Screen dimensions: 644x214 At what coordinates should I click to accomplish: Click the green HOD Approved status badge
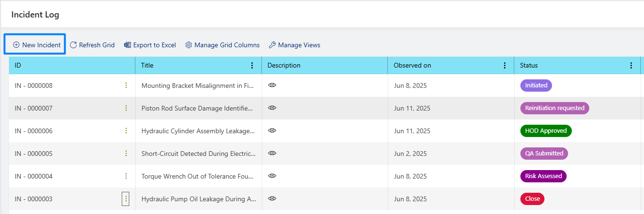click(546, 131)
